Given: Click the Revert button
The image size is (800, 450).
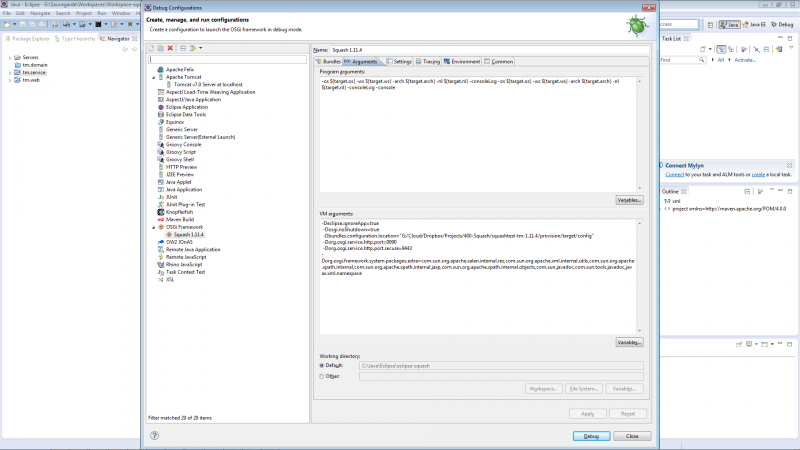Looking at the screenshot, I should click(628, 414).
